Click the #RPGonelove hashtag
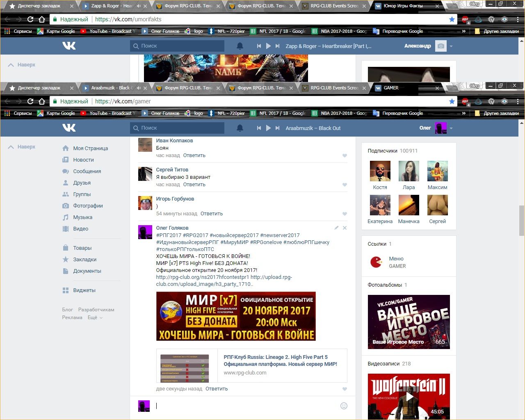Screen dimensions: 525x420 [x=266, y=242]
